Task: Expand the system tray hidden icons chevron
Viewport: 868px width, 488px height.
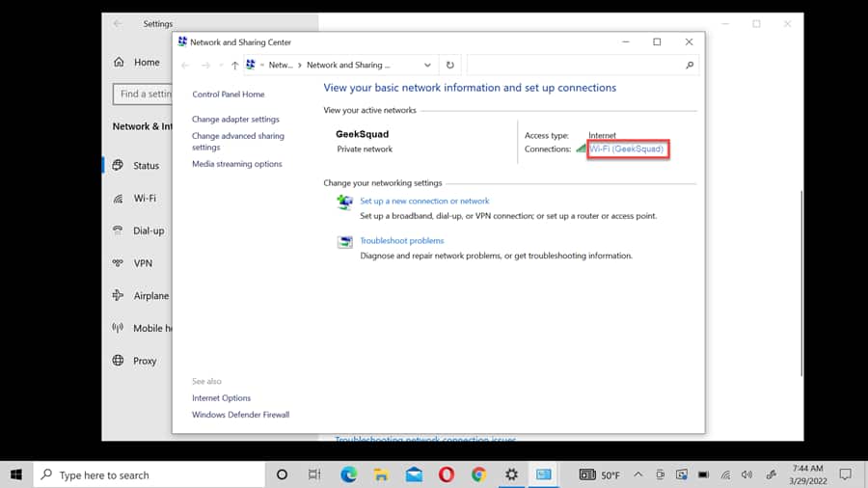Action: [x=637, y=474]
